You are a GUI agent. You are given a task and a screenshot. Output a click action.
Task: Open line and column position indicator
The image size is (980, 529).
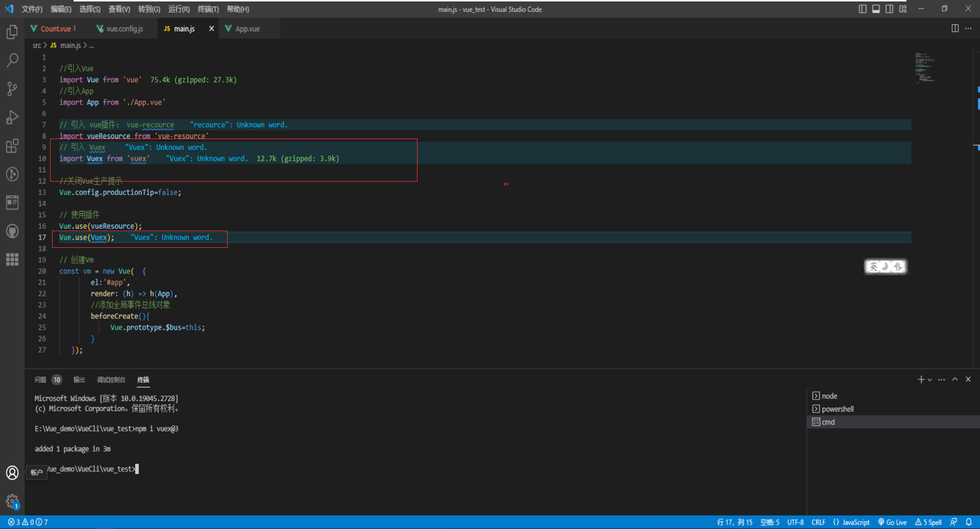click(734, 522)
